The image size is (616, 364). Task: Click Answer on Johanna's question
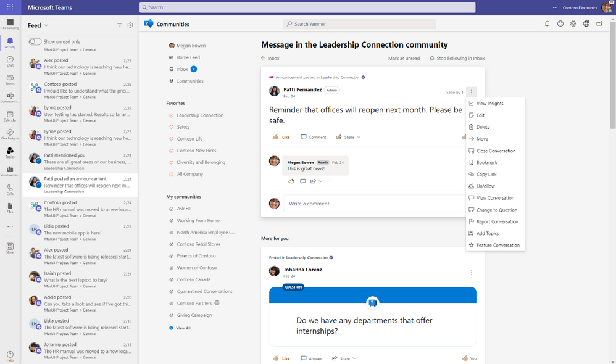coord(311,358)
